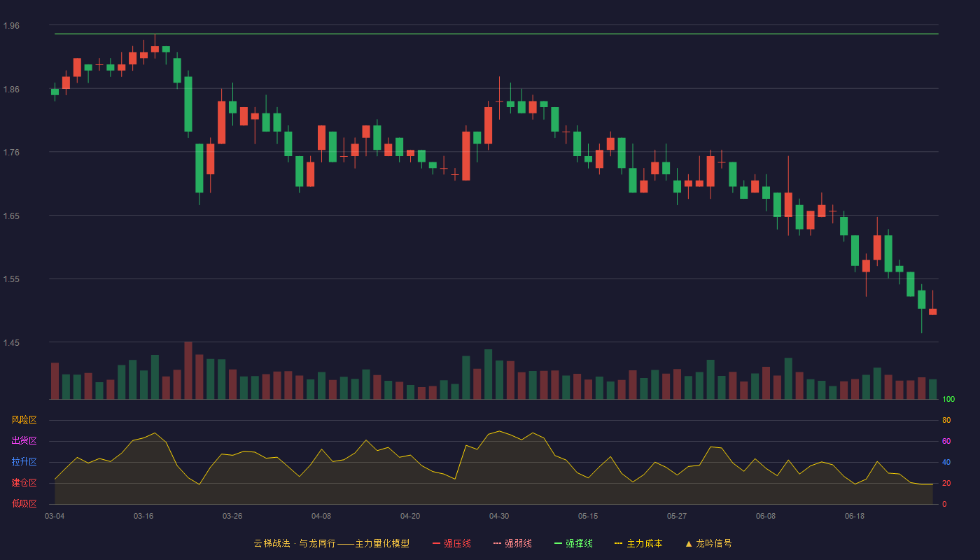Click the 04-20 date label
Viewport: 980px width, 560px height.
(410, 516)
